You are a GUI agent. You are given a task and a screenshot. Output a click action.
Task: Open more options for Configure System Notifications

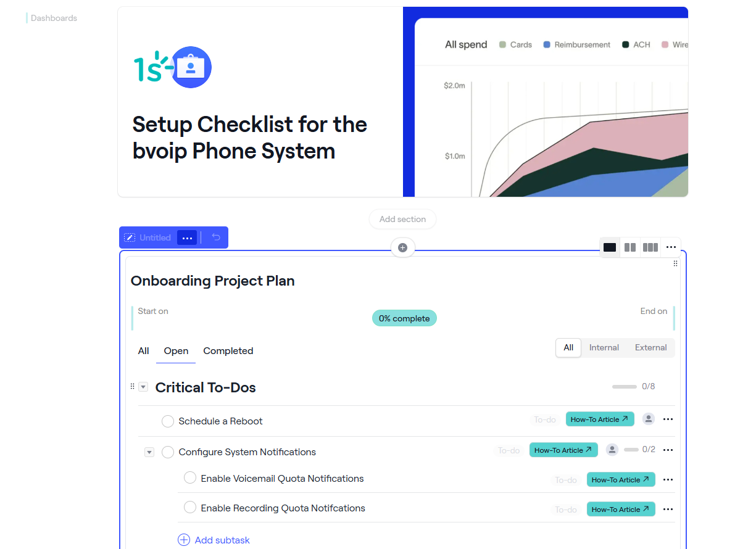tap(668, 450)
